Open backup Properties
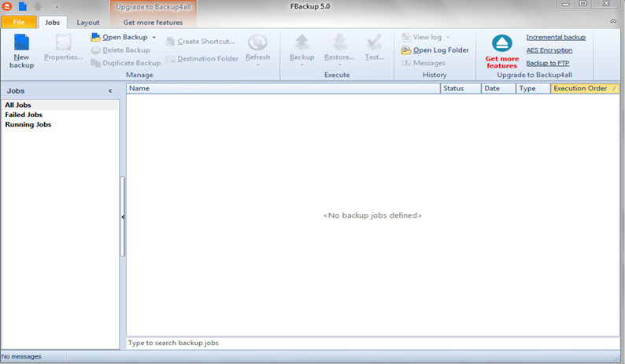Image resolution: width=625 pixels, height=364 pixels. click(x=64, y=47)
